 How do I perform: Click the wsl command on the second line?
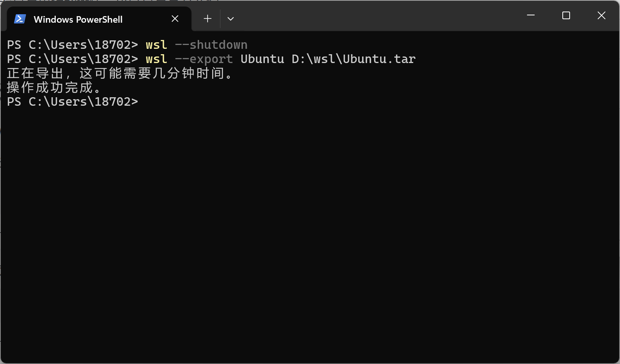click(156, 59)
